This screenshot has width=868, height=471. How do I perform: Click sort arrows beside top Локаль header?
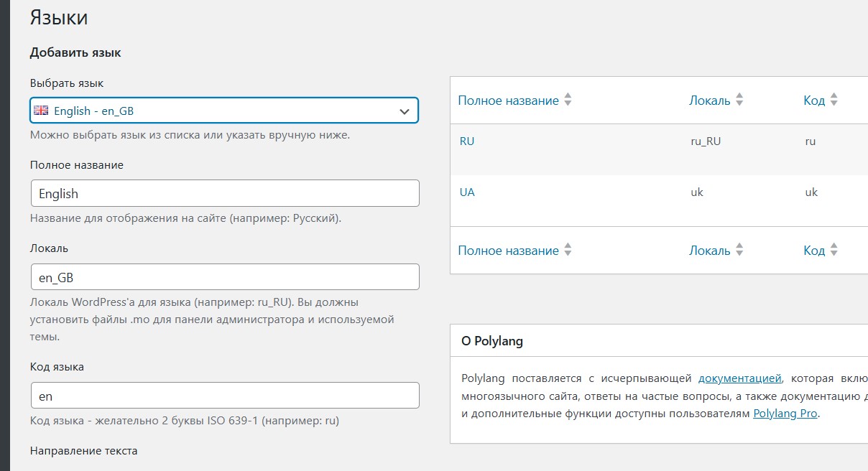coord(739,101)
